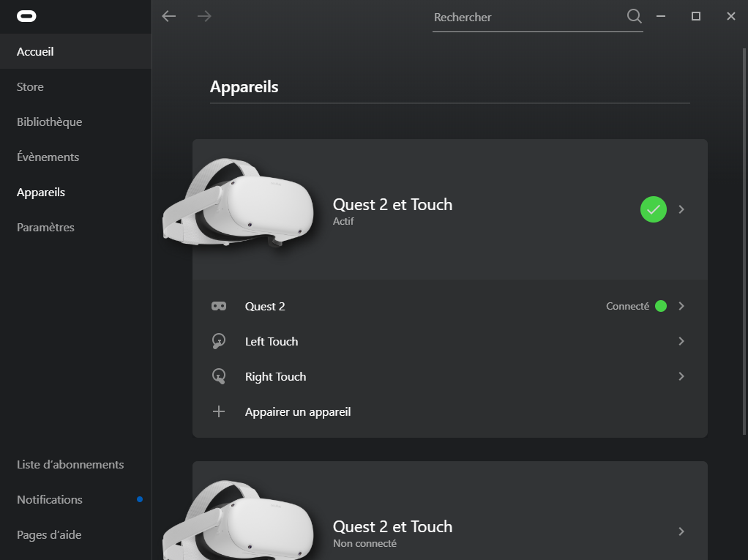Open Notifications

click(76, 499)
